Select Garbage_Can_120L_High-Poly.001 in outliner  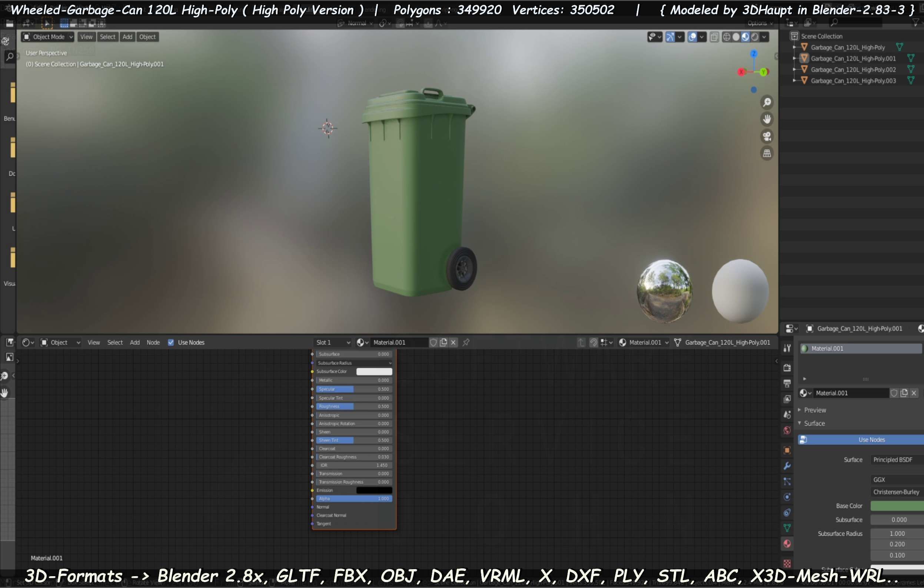point(852,58)
